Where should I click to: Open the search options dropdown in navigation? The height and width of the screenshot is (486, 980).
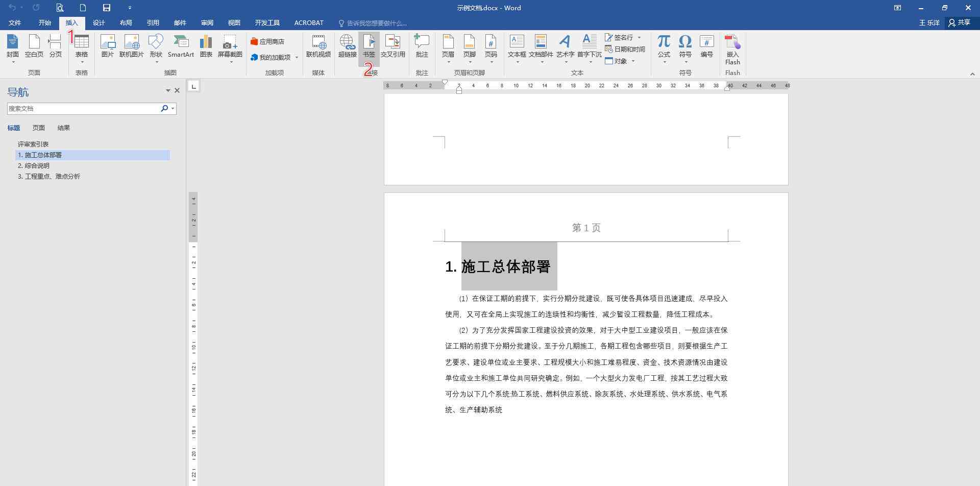pyautogui.click(x=173, y=108)
